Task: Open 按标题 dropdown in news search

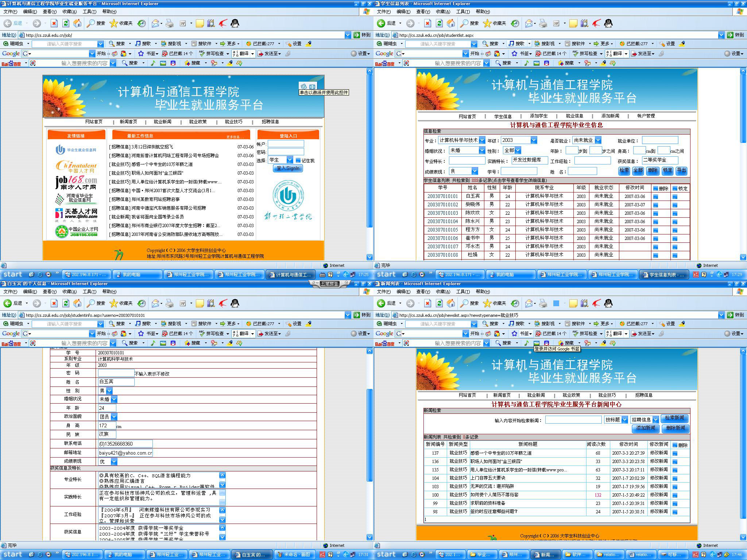Action: 624,420
